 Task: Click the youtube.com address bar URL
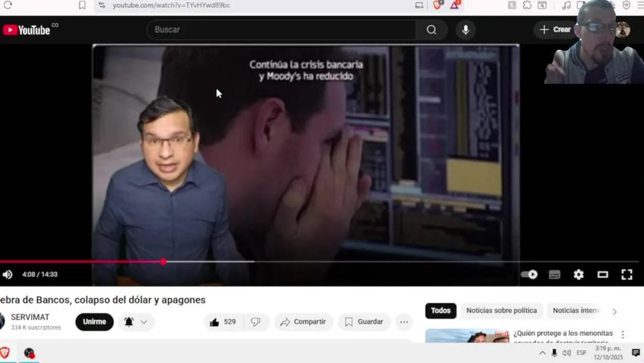pyautogui.click(x=171, y=5)
